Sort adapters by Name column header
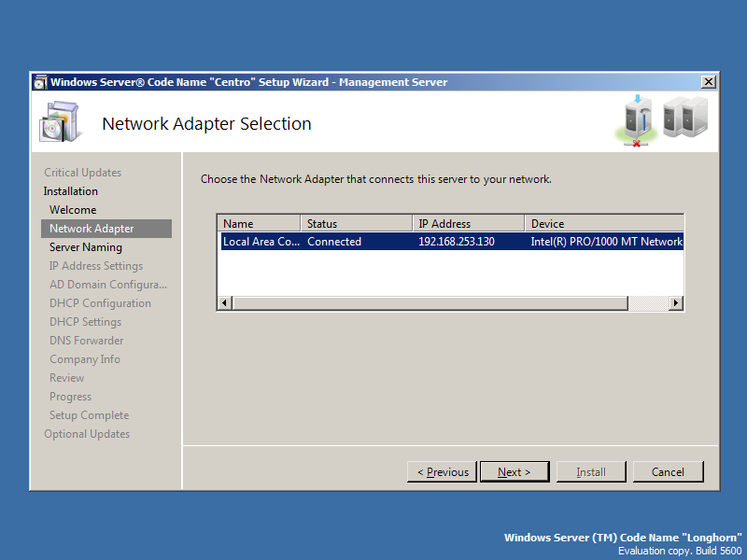Screen dimensions: 747x560 tap(260, 223)
